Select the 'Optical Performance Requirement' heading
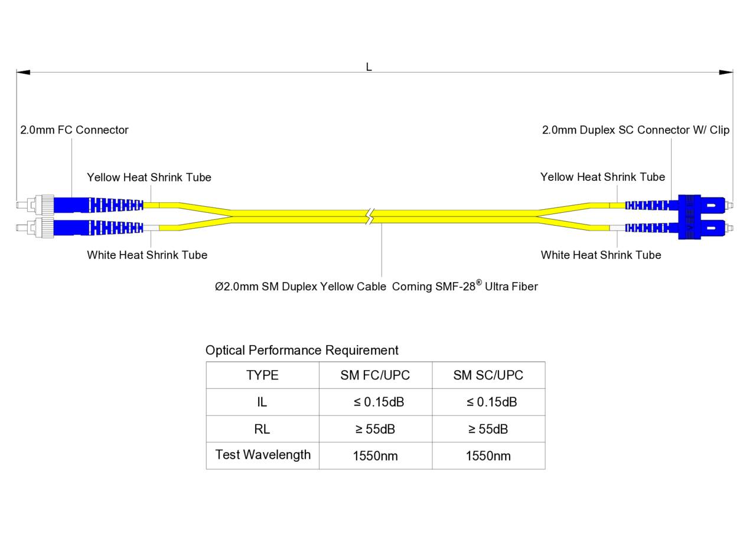Viewport: 756px width, 535px height. 302,350
